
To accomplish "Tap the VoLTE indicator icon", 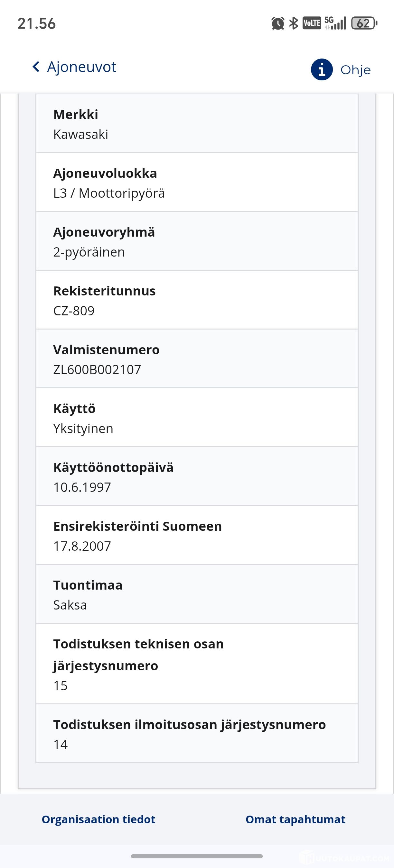I will tap(311, 23).
